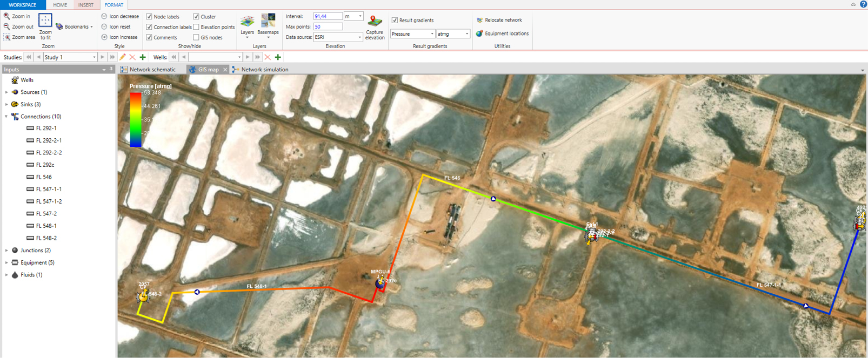Open the Layers tool

pos(247,23)
